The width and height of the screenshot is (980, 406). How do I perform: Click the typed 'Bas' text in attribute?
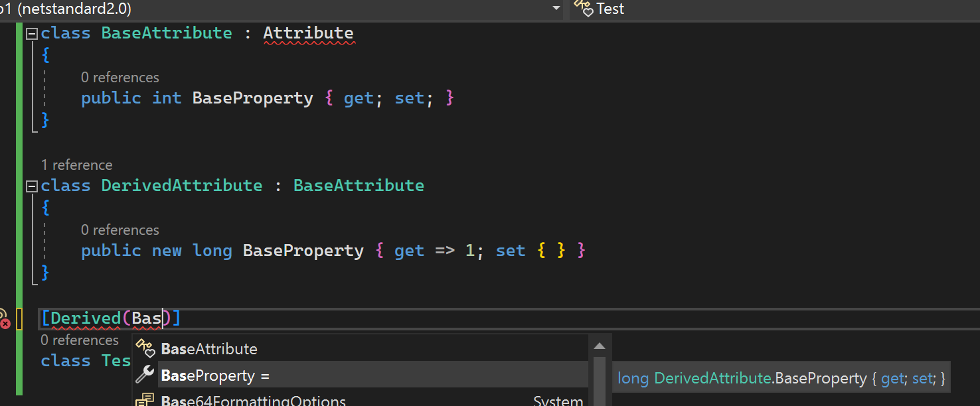[147, 318]
